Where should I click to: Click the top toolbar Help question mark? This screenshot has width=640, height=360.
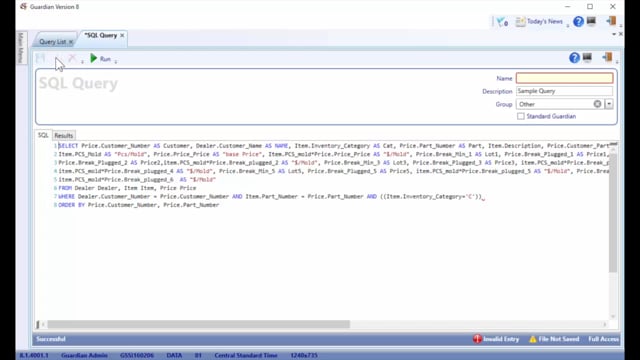tap(578, 22)
